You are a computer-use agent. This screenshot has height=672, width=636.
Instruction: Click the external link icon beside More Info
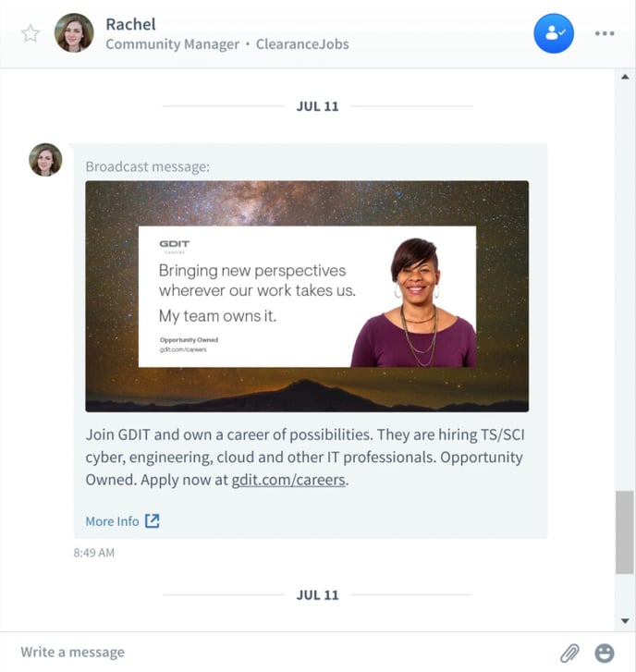coord(153,521)
